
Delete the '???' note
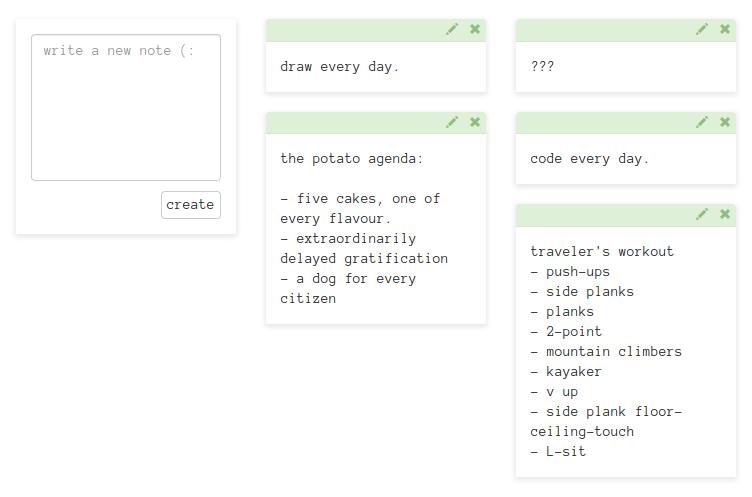pyautogui.click(x=725, y=29)
